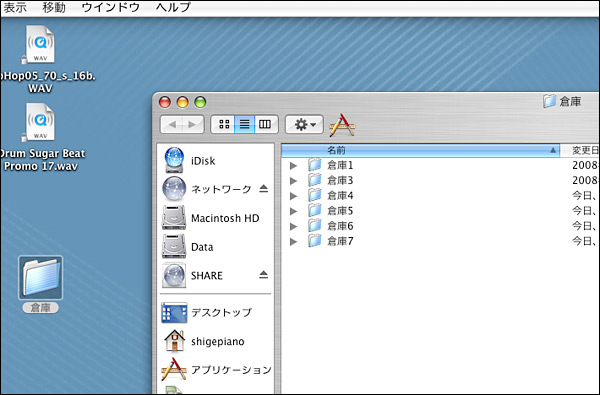Eject the ネットワーク volume
Image resolution: width=600 pixels, height=395 pixels.
point(263,188)
